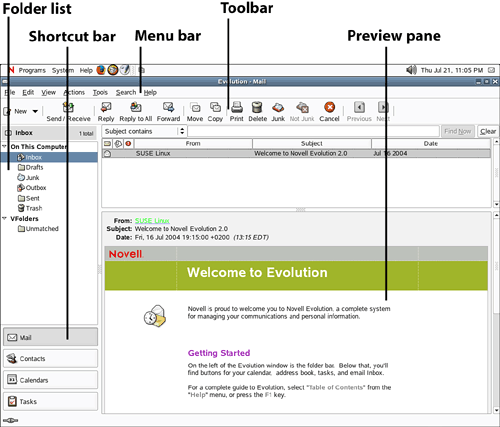The width and height of the screenshot is (500, 427).
Task: Open the Edit menu
Action: click(28, 92)
